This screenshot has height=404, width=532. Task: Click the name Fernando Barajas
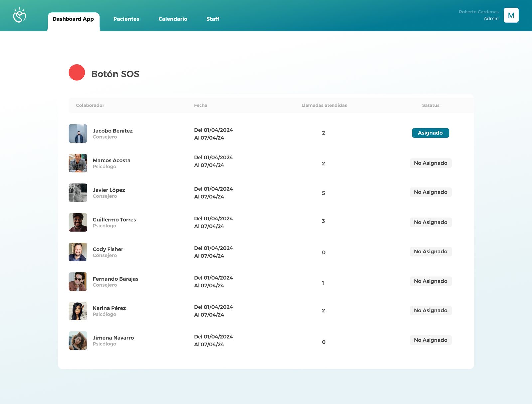click(115, 279)
